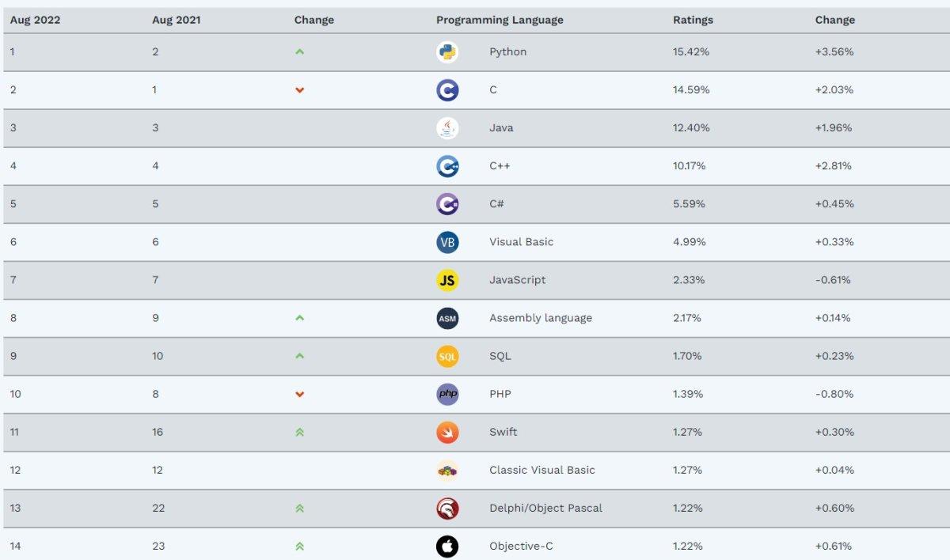Click the Delphi/Object Pascal helmet icon

pos(447,508)
